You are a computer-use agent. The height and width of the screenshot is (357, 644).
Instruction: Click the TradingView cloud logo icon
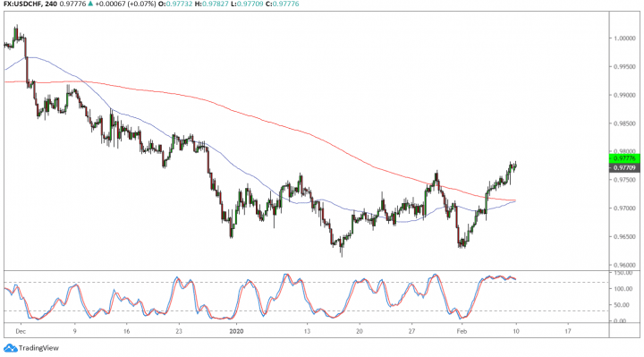pos(10,348)
